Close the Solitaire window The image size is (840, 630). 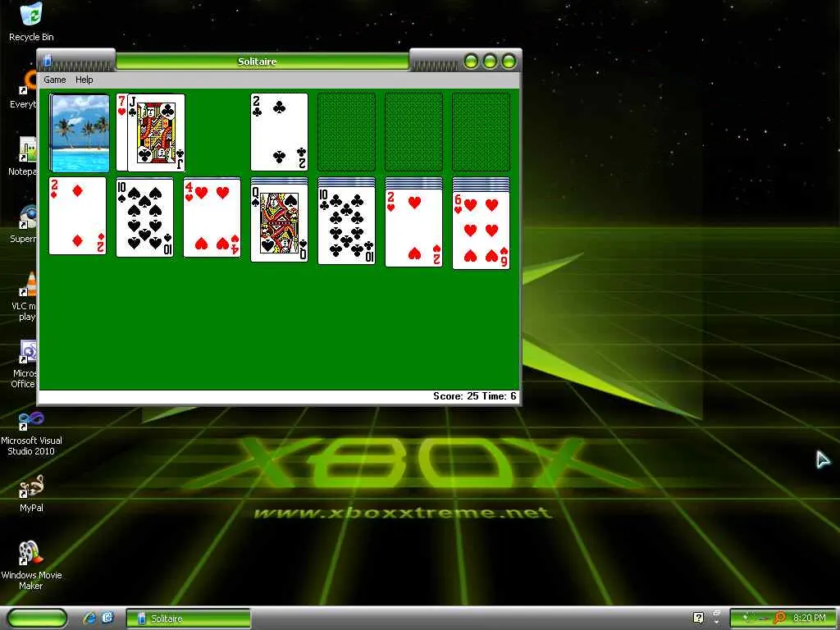tap(509, 62)
